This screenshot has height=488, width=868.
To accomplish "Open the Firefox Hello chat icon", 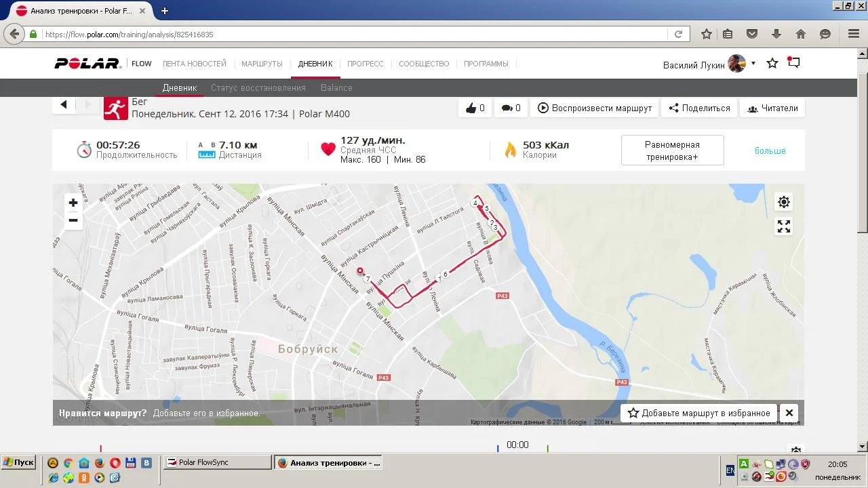I will coord(825,34).
